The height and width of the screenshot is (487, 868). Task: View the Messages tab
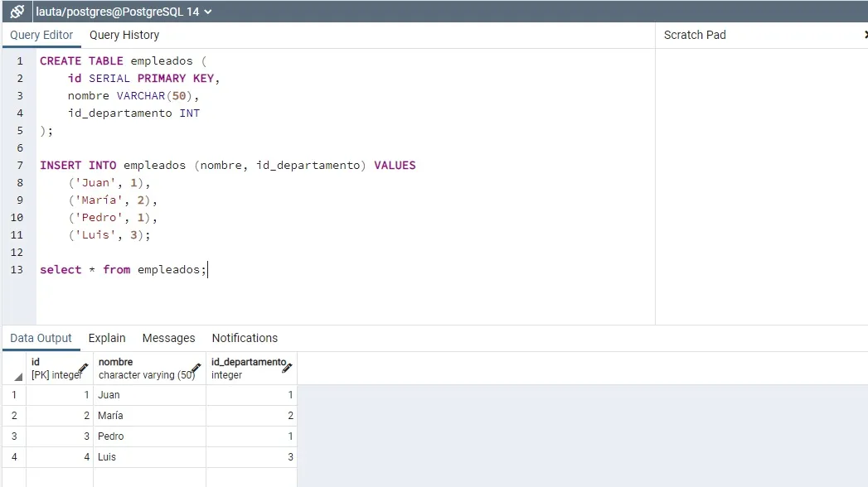point(168,338)
